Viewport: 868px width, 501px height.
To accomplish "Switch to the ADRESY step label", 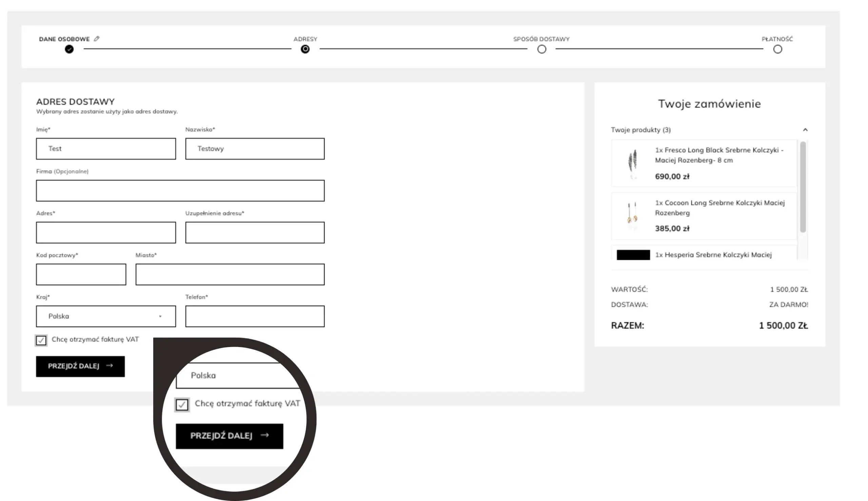I will pyautogui.click(x=305, y=39).
